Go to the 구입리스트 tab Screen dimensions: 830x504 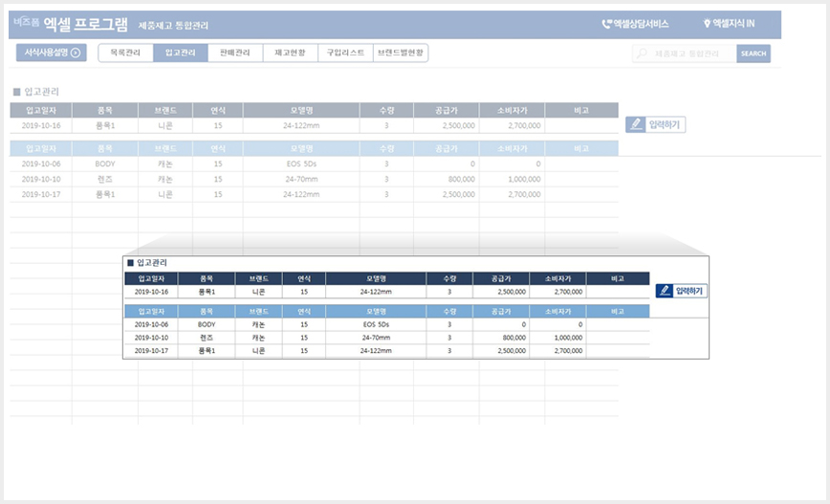point(345,53)
